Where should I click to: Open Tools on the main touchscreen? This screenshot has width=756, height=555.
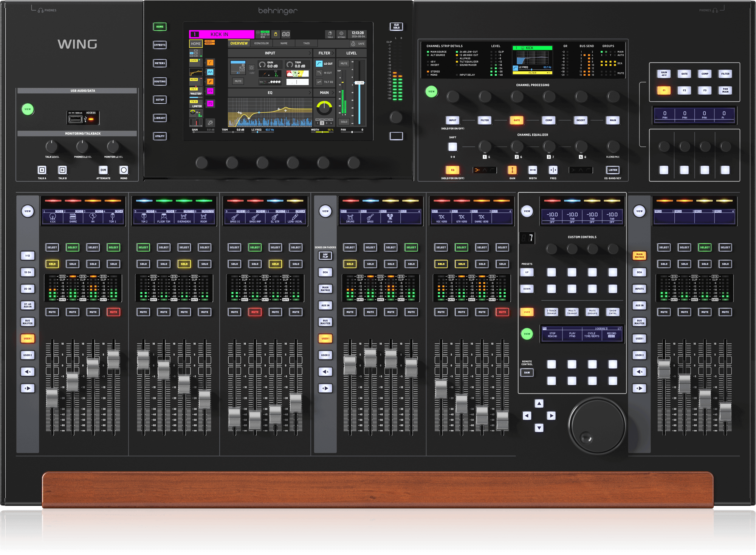(331, 34)
